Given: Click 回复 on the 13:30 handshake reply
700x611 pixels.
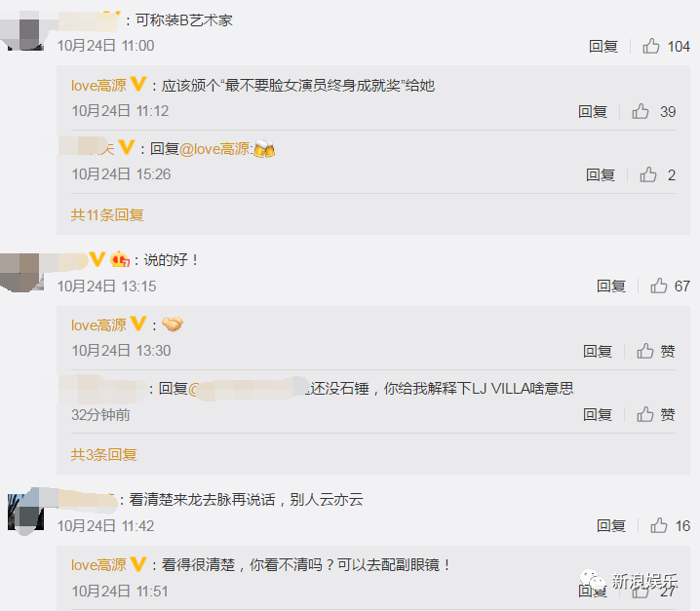Looking at the screenshot, I should (598, 351).
